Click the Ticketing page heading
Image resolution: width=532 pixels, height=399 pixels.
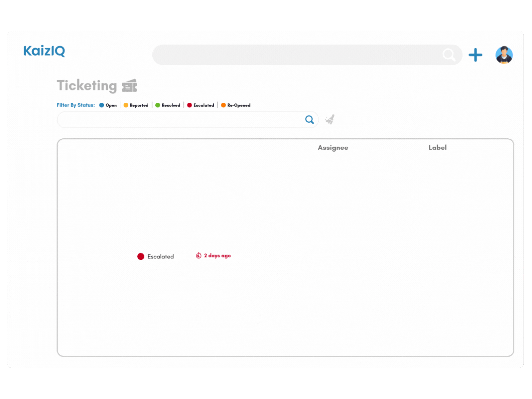coord(87,85)
